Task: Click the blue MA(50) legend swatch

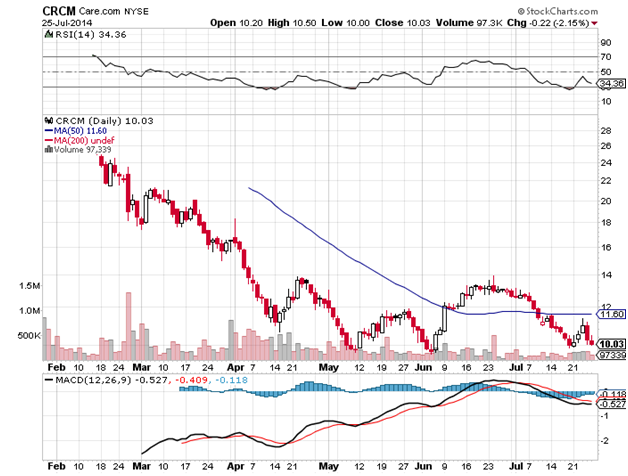Action: pos(49,129)
